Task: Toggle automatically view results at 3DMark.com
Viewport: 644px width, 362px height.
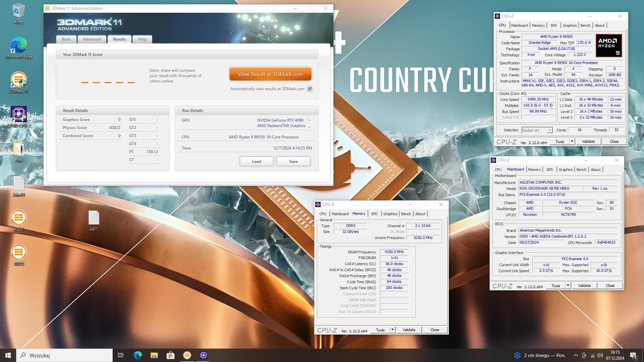Action: (310, 89)
